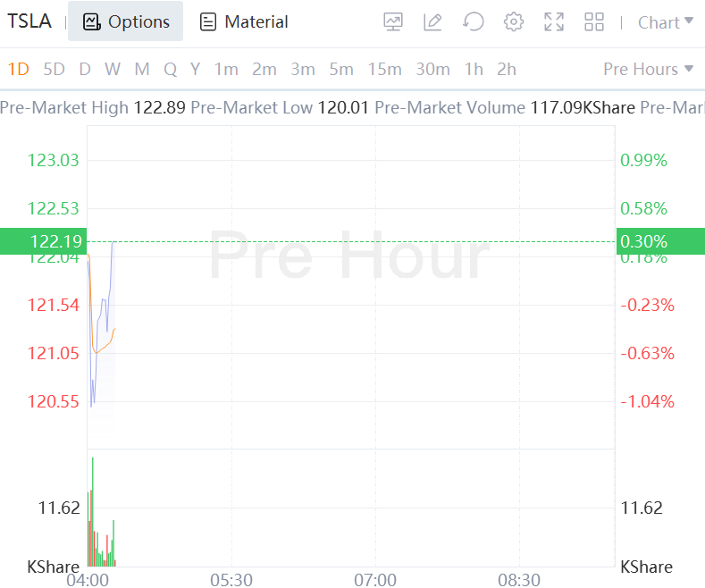Click the 05:30 time axis marker
Screen dimensions: 705x588
click(231, 580)
